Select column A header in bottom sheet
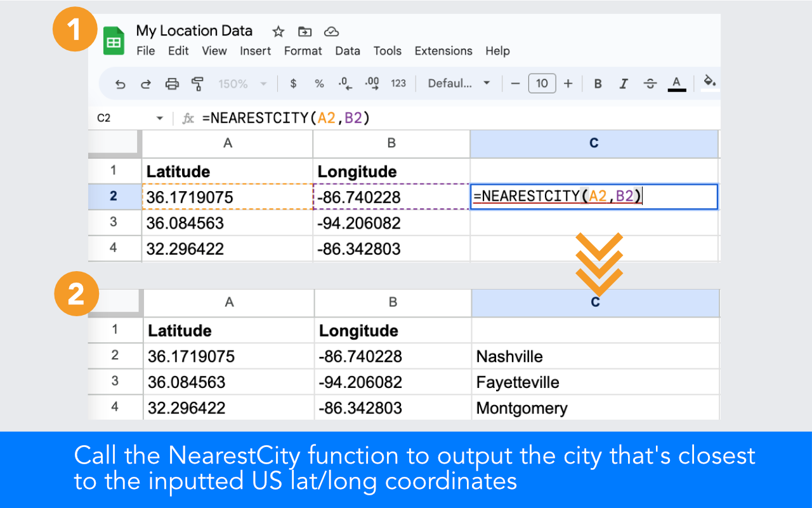This screenshot has height=508, width=812. [x=229, y=303]
